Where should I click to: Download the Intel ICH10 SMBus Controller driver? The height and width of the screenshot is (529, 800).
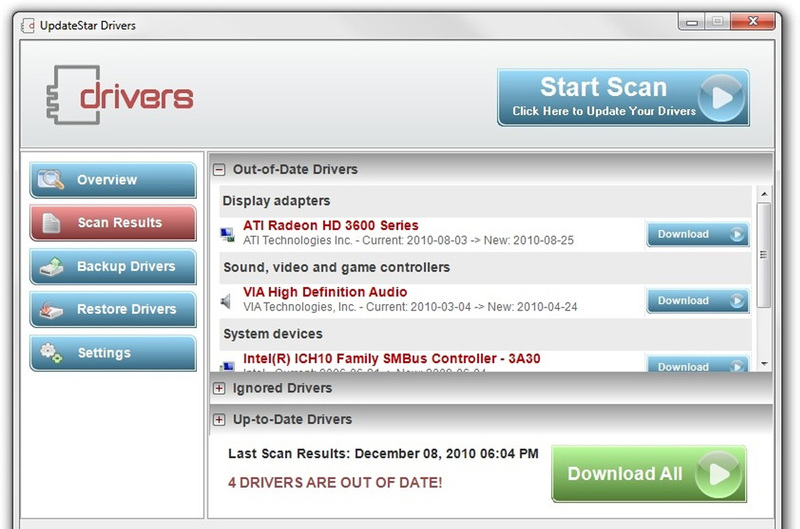coord(697,364)
